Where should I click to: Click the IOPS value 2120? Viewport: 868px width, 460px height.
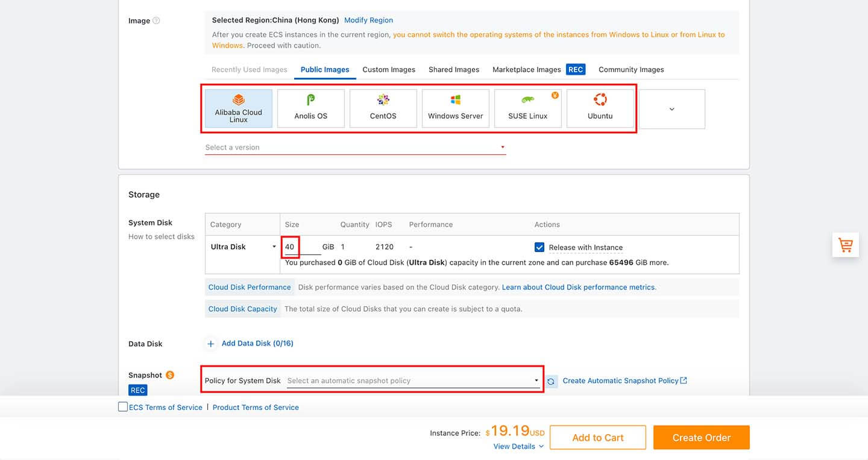pos(385,247)
